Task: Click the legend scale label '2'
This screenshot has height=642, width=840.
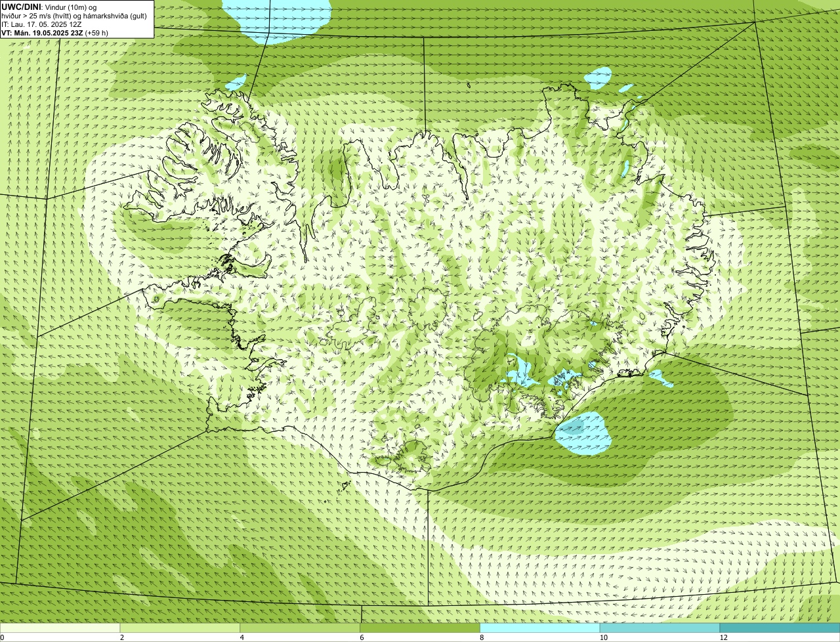Action: point(122,637)
